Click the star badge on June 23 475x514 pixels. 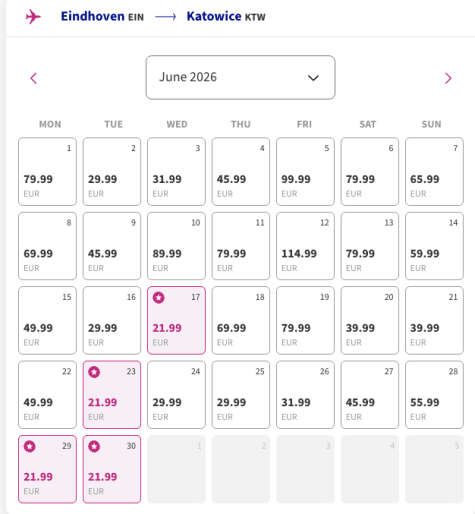pos(94,372)
